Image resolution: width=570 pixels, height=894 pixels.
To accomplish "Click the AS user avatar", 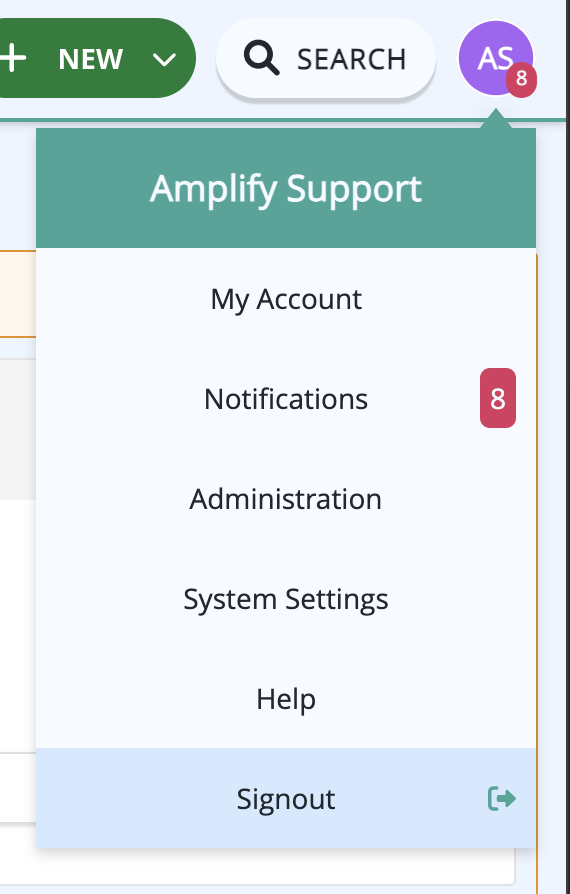I will (x=496, y=58).
